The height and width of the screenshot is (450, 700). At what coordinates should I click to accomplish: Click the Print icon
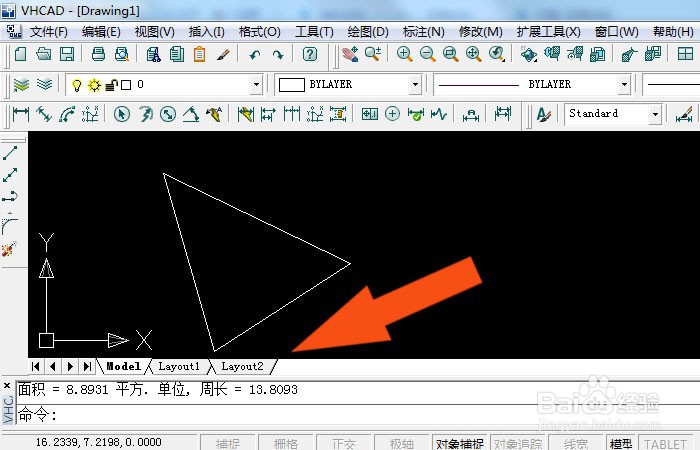pos(98,54)
